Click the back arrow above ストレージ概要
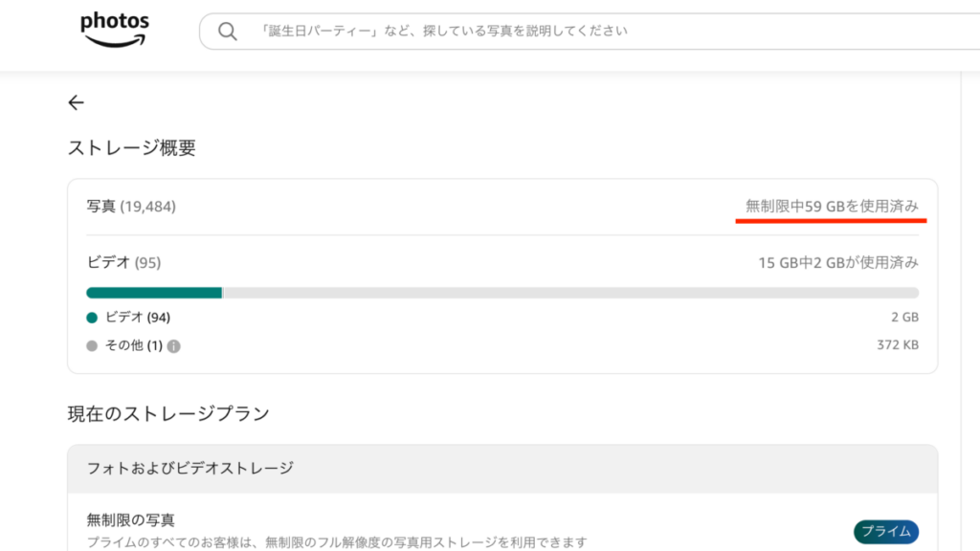The image size is (980, 551). 76,102
